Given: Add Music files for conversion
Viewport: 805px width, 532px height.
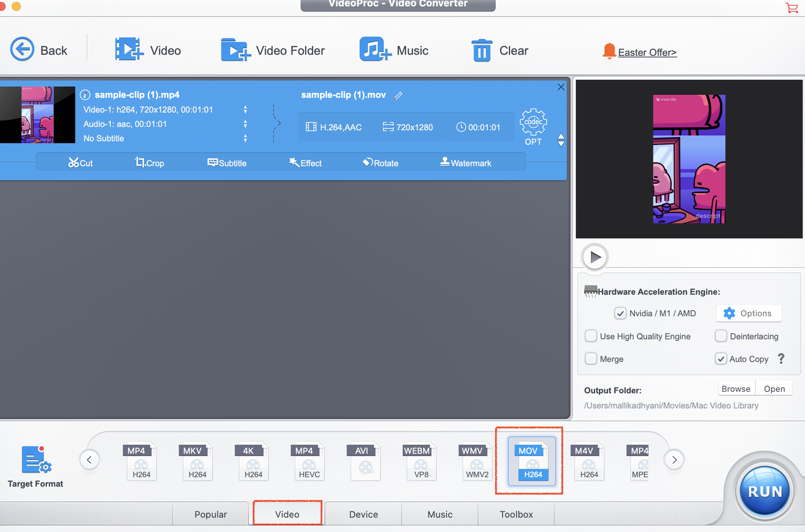Looking at the screenshot, I should (x=394, y=50).
